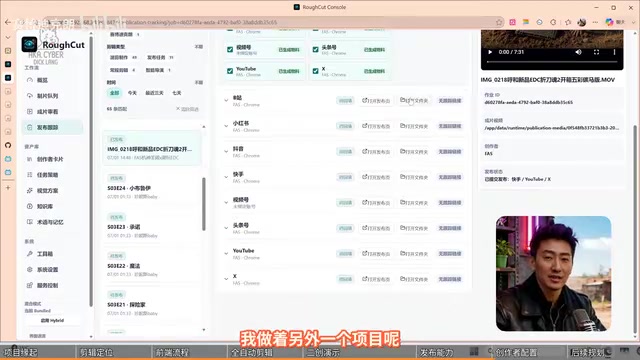The height and width of the screenshot is (360, 640).
Task: Open video player more options menu
Action: coord(614,52)
